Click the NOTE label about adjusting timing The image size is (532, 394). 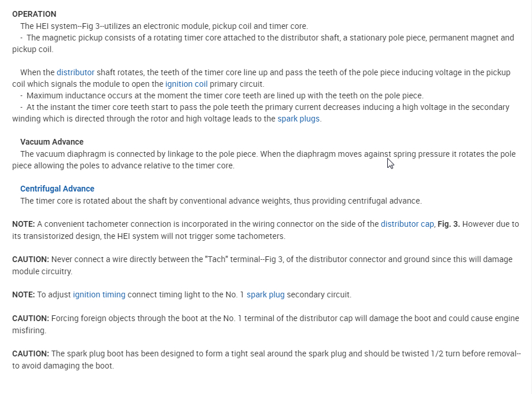tap(24, 294)
